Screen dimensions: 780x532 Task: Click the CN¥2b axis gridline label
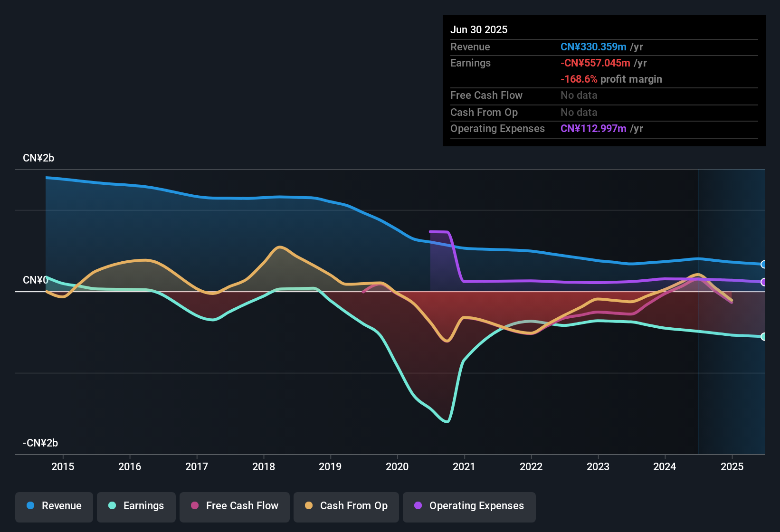38,158
